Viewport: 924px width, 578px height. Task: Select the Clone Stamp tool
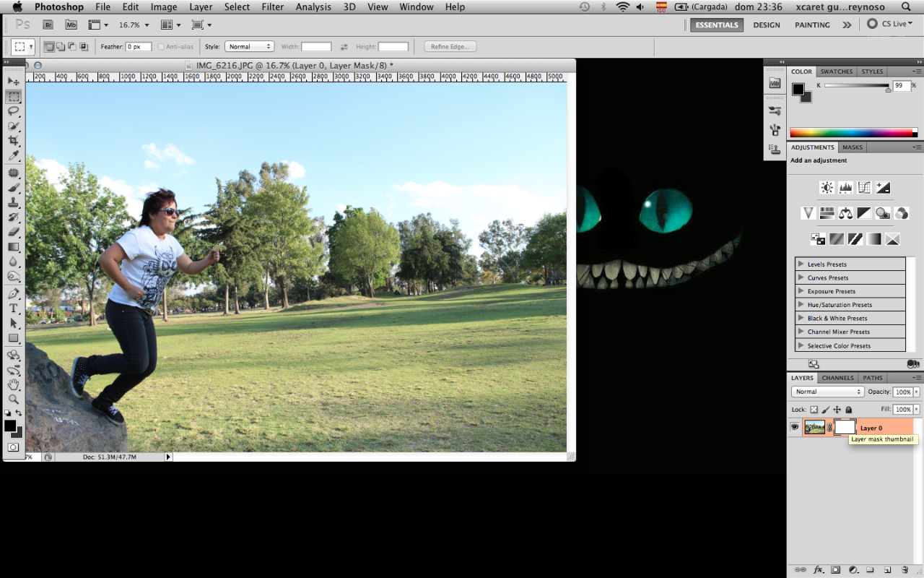point(14,203)
